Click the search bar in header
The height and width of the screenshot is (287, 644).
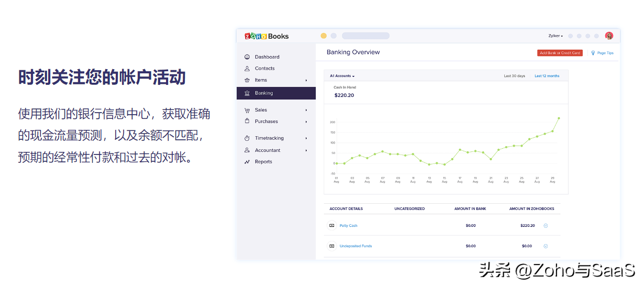point(365,36)
